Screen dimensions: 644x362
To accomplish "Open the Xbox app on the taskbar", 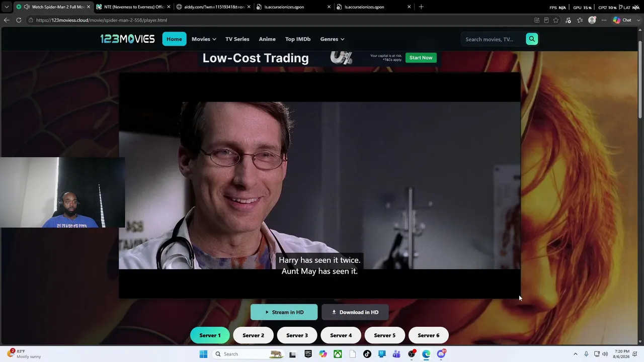I will coord(338,354).
